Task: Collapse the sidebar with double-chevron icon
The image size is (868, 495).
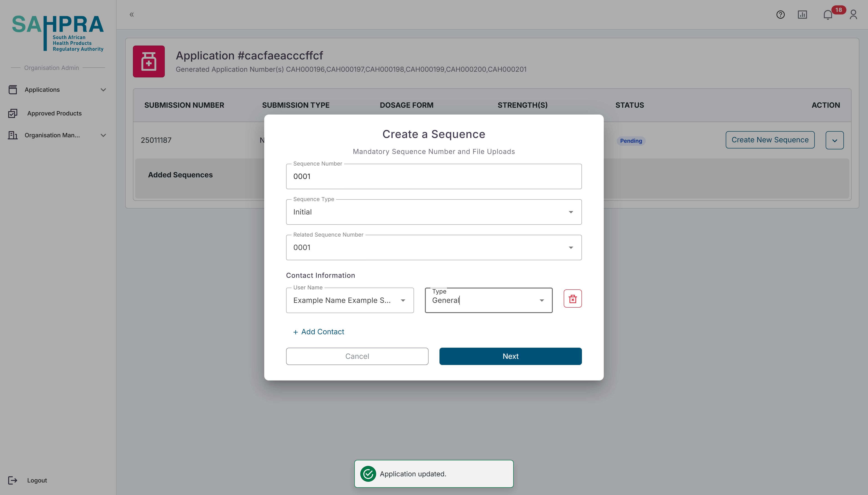Action: point(132,14)
